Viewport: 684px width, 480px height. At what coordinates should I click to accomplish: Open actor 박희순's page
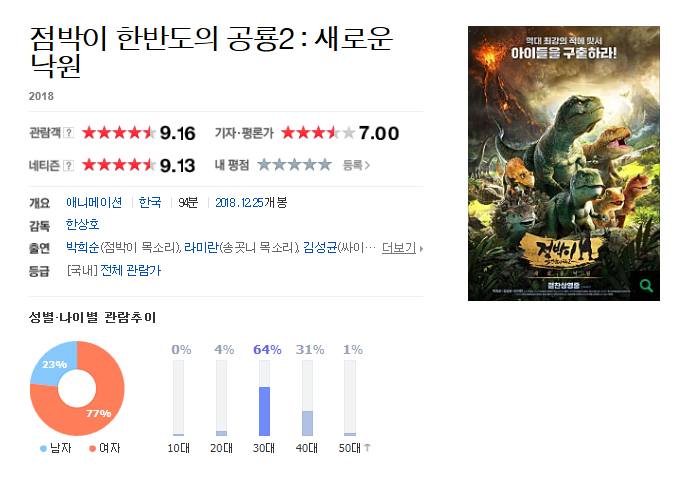[x=82, y=247]
